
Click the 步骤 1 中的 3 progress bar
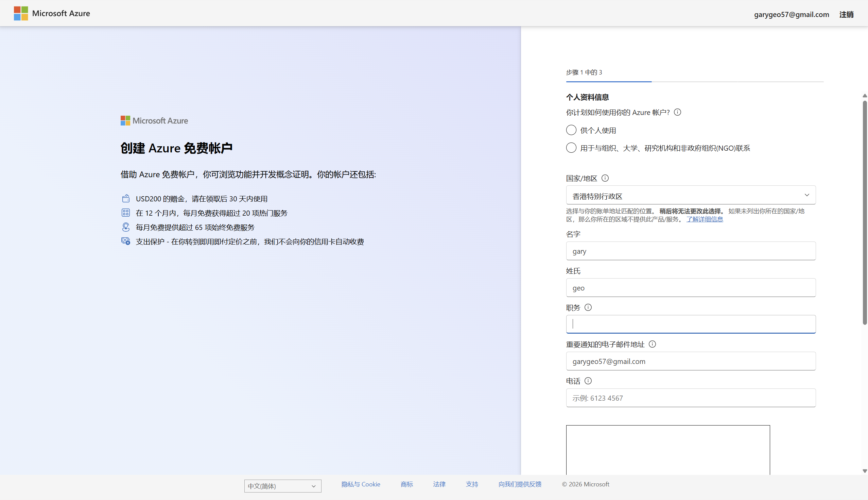[695, 82]
